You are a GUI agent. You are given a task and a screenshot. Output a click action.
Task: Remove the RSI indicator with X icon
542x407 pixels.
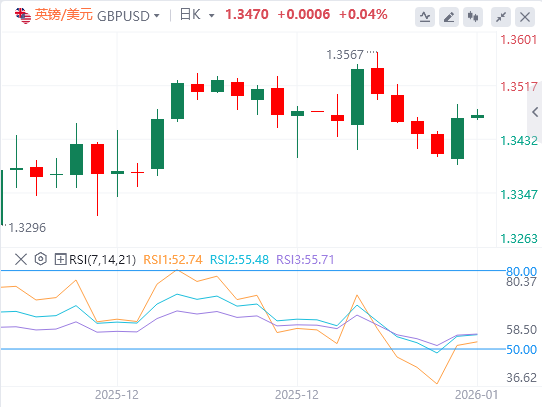pos(21,259)
